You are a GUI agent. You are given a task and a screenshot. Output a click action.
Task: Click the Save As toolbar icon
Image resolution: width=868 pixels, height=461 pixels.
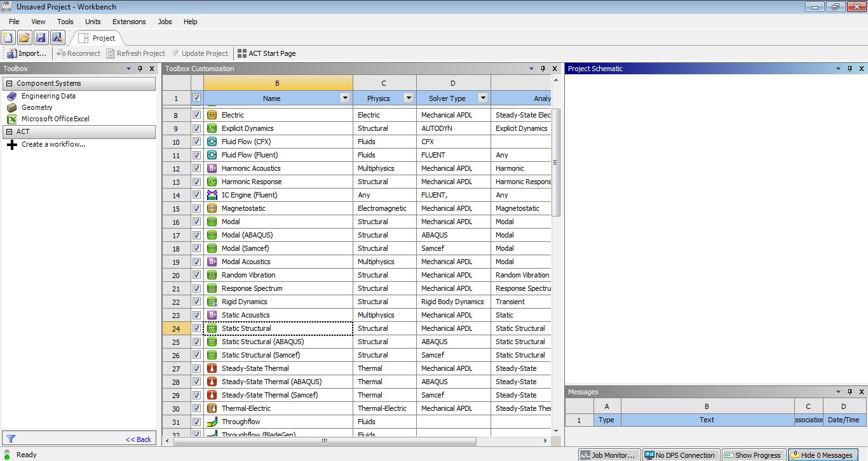[57, 37]
